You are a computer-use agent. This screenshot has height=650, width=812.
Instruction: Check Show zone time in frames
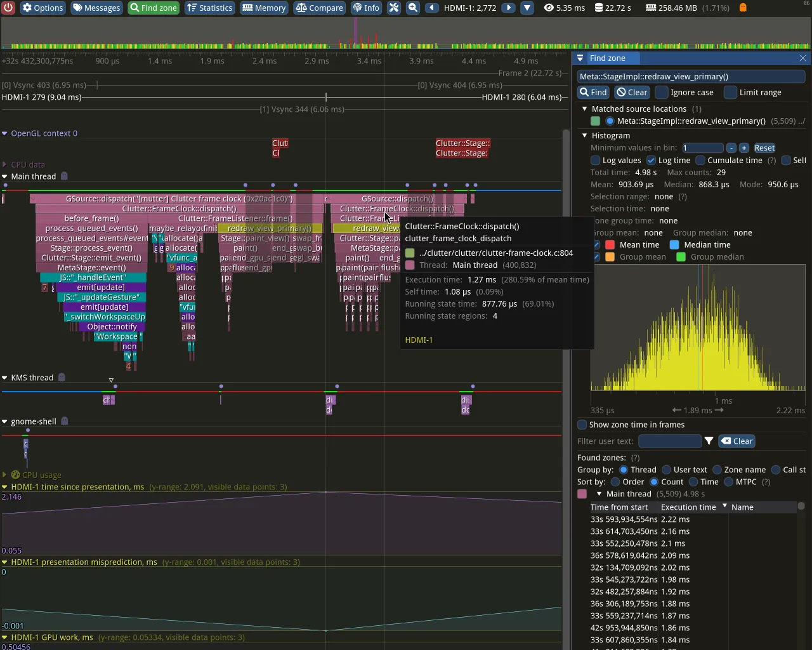[x=582, y=425]
